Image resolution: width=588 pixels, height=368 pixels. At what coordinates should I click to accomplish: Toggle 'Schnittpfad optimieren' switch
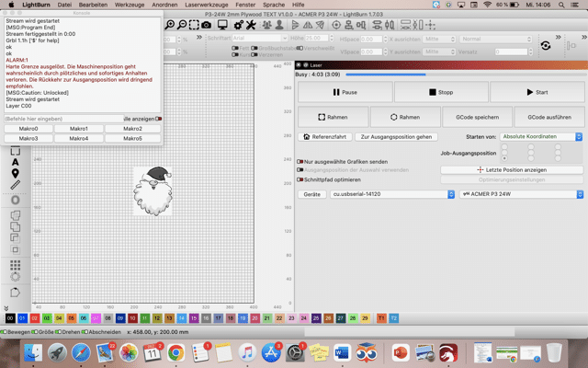300,178
